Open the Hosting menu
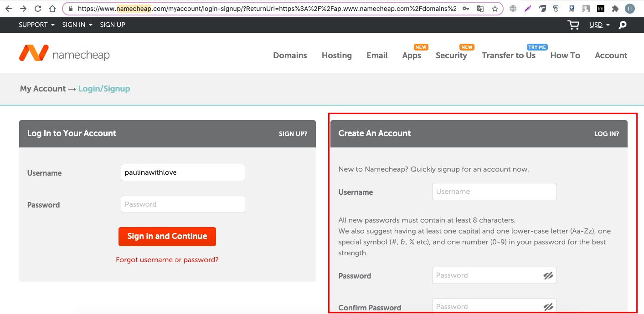 tap(337, 56)
